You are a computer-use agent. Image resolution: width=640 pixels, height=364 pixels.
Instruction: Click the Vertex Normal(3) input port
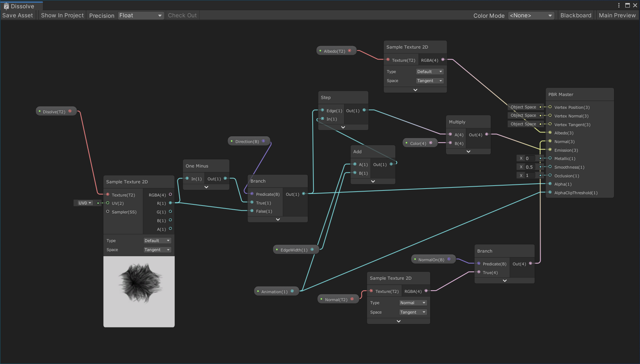(550, 116)
